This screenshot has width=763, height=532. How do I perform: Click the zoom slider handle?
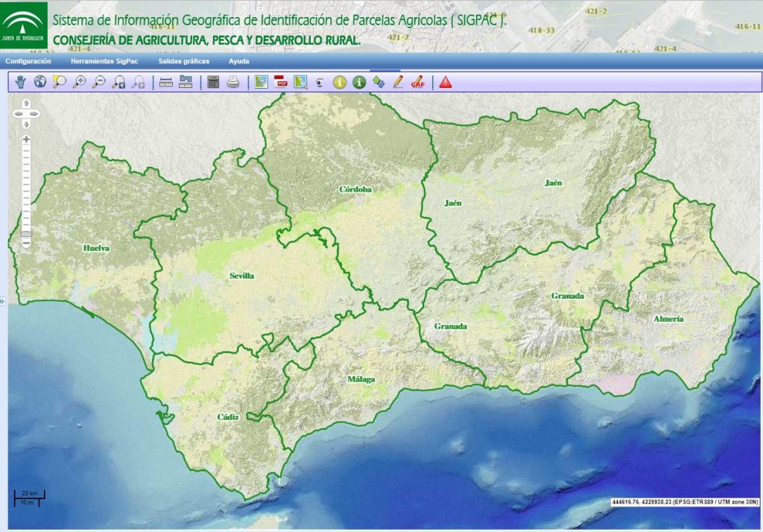point(26,235)
